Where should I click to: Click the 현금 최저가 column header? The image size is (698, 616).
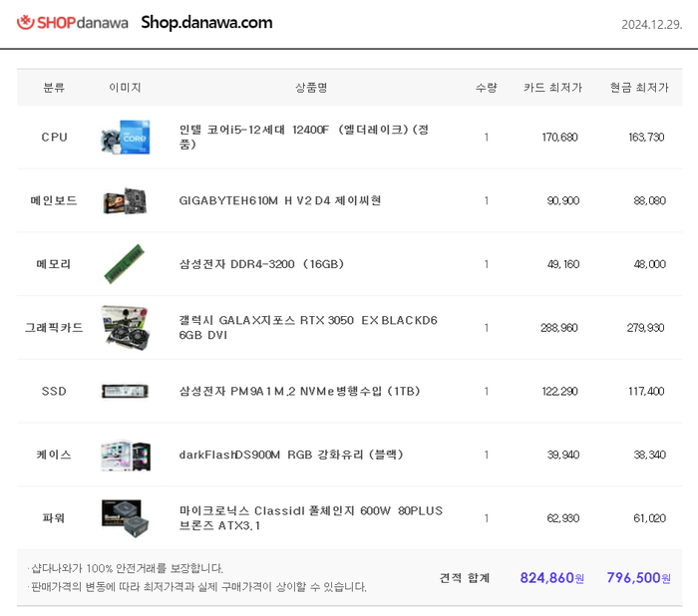(x=639, y=88)
